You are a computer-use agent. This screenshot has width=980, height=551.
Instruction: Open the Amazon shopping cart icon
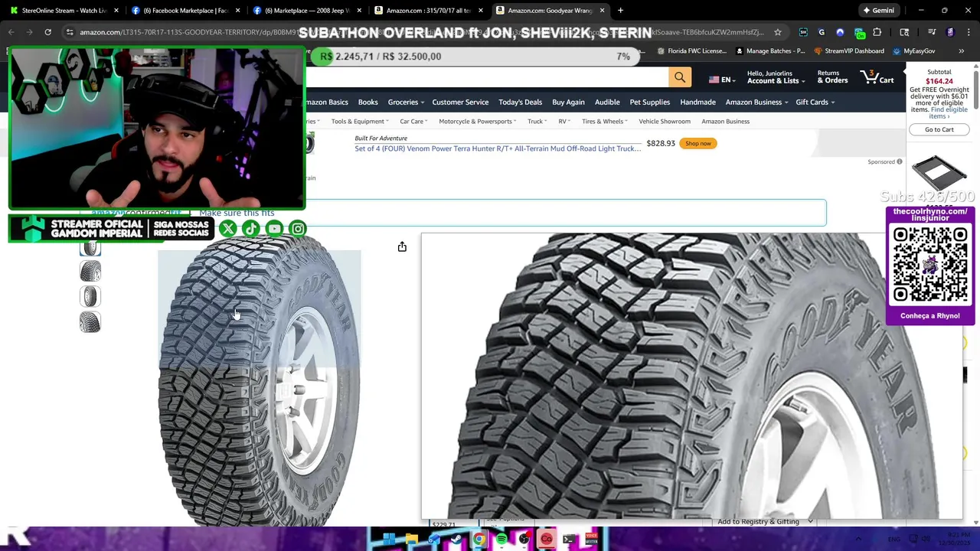coord(877,77)
